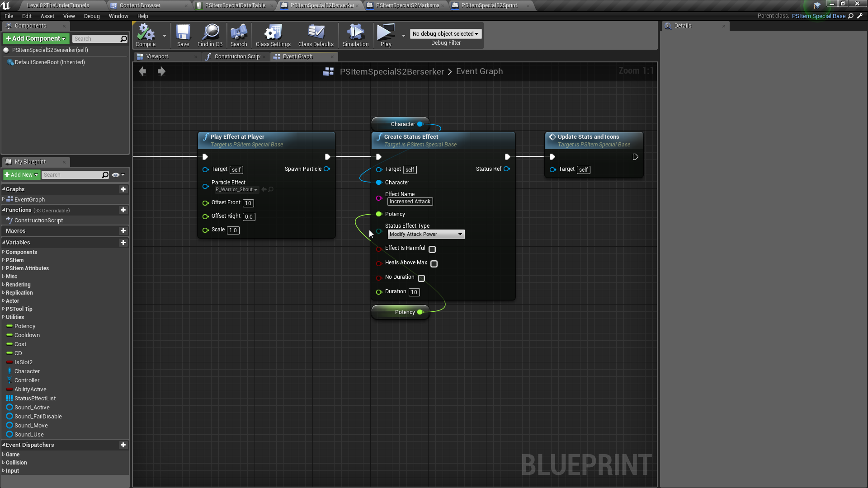
Task: Select DefaultSceneRoot (Inherited) component
Action: coord(50,62)
